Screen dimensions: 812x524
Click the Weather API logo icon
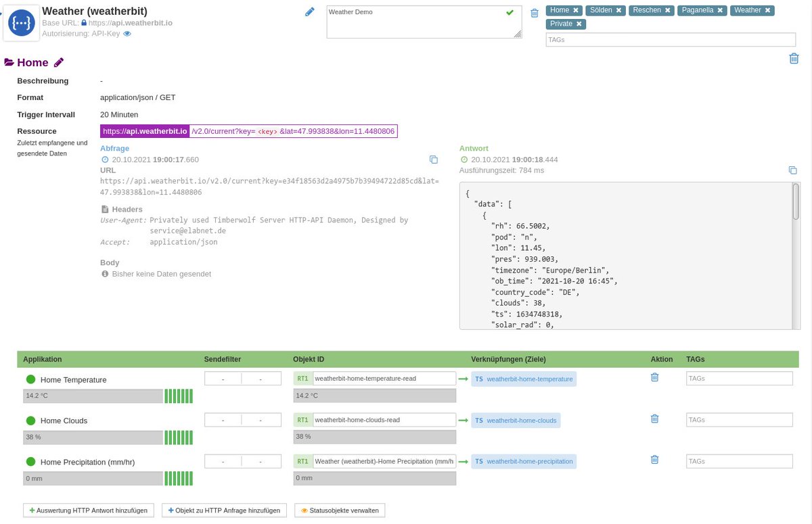point(22,23)
